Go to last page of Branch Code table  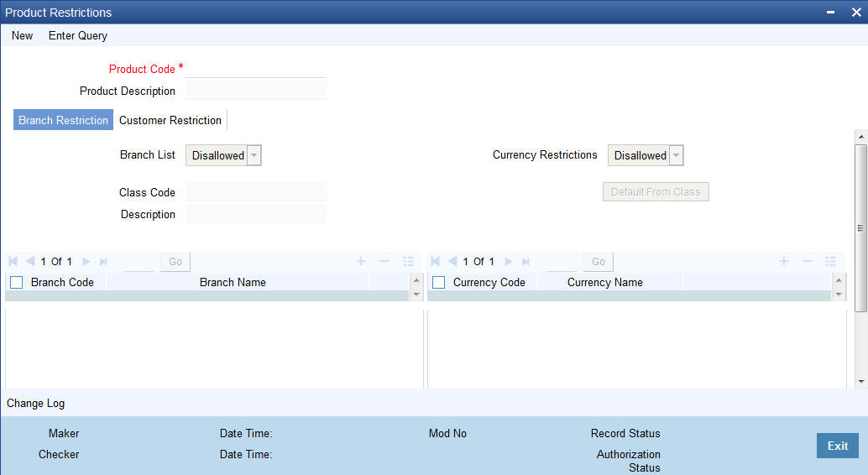(103, 261)
